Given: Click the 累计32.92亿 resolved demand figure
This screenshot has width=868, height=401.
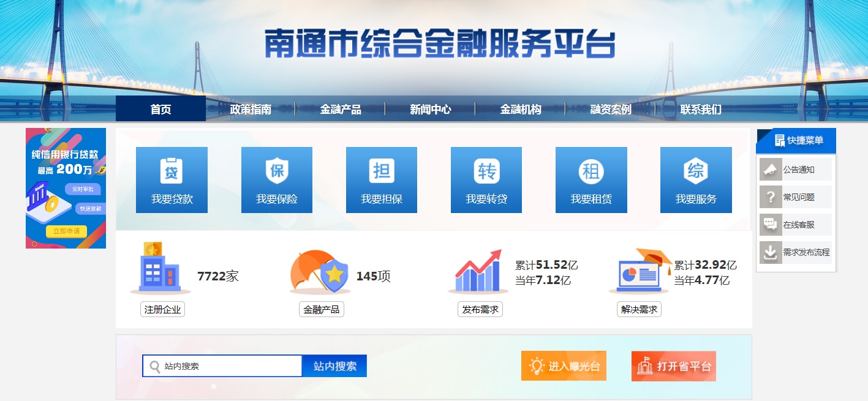Looking at the screenshot, I should click(706, 265).
